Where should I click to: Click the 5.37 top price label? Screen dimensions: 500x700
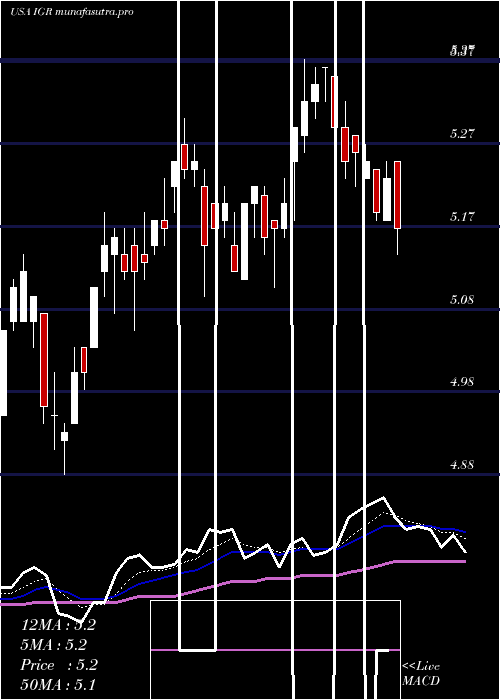click(x=462, y=50)
